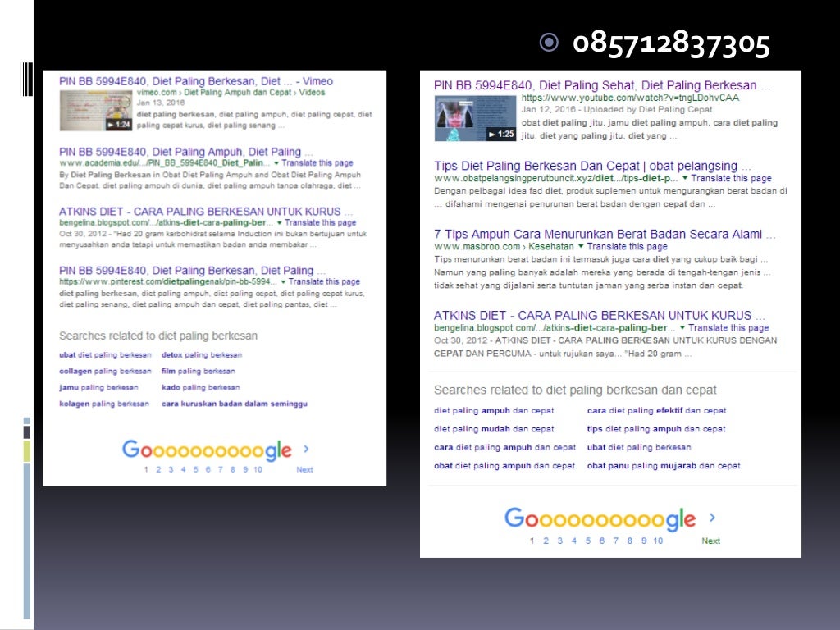Go to page 3 in the right results pagination
This screenshot has width=840, height=630.
coord(559,541)
